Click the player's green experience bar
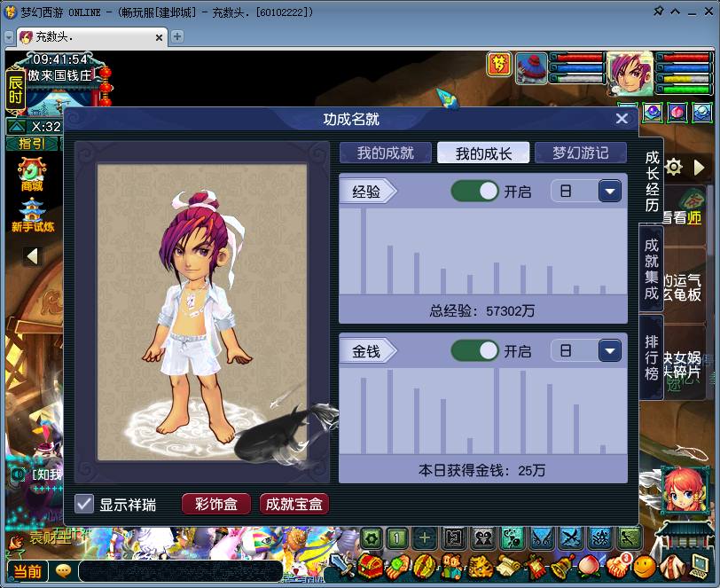 pos(685,89)
